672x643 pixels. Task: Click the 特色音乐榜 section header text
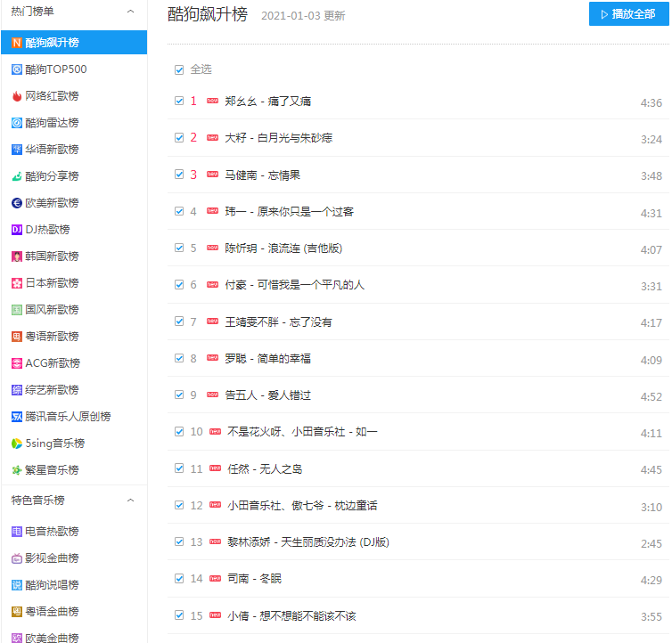[37, 501]
